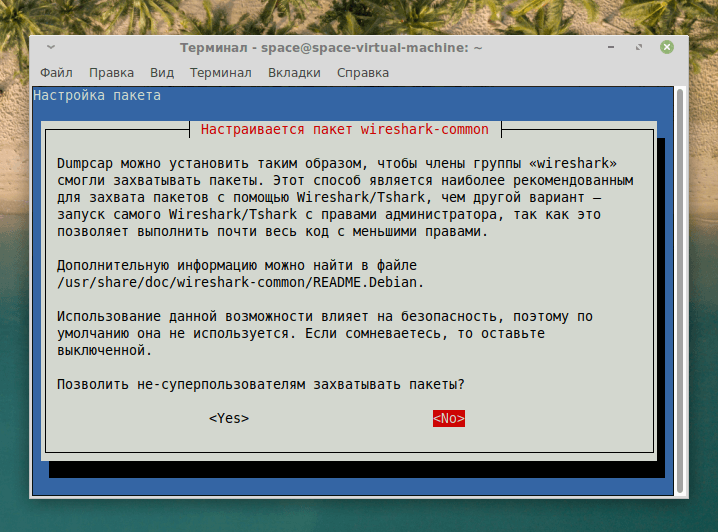
Task: Close the terminal with green X button
Action: tap(667, 47)
